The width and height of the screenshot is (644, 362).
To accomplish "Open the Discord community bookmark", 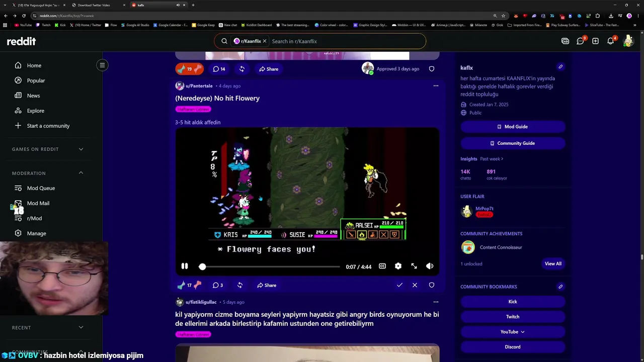I will point(513,347).
